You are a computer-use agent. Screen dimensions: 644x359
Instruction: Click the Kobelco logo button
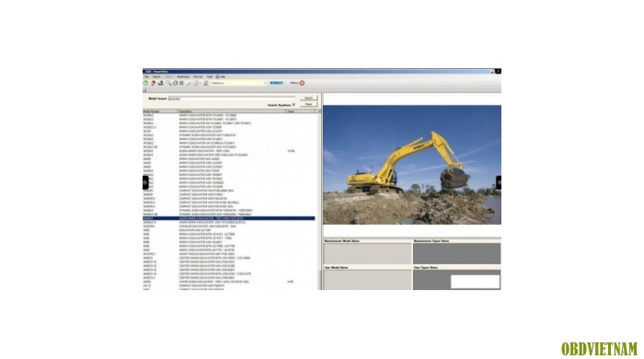276,83
